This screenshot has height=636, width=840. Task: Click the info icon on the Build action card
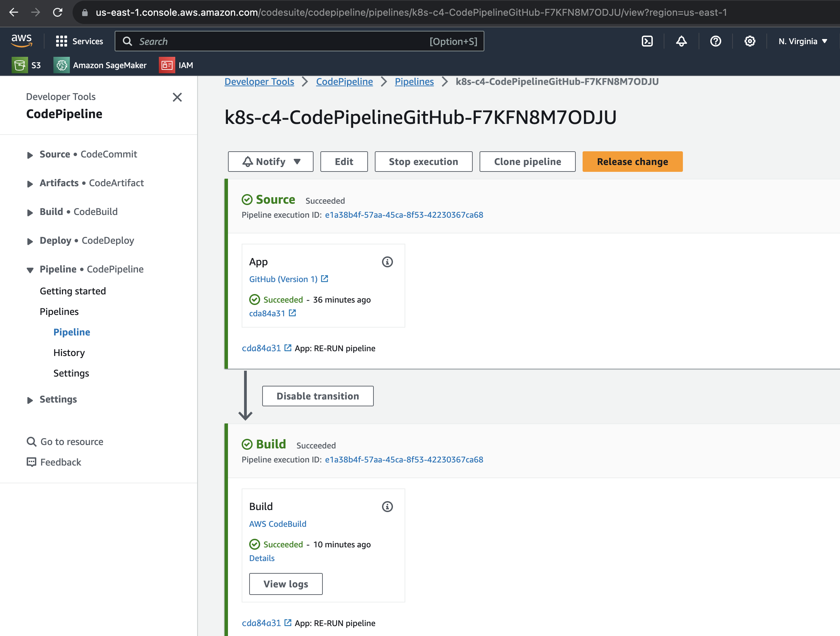pos(387,506)
